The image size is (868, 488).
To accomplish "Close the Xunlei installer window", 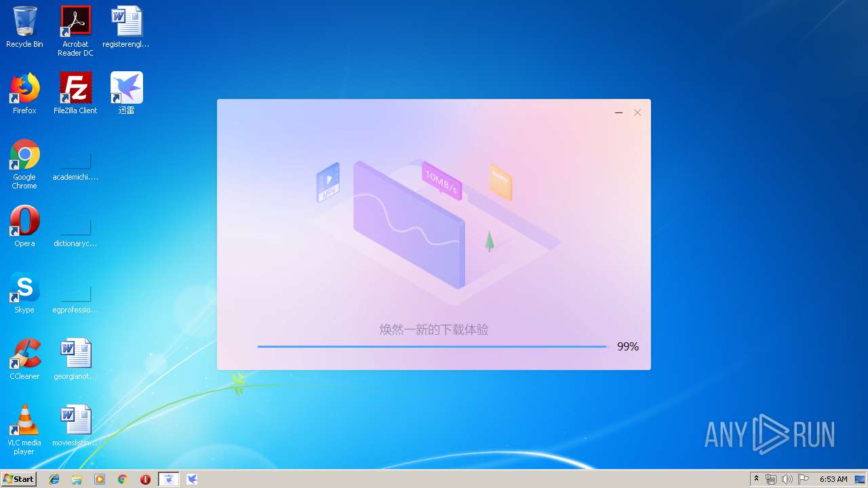I will 637,113.
